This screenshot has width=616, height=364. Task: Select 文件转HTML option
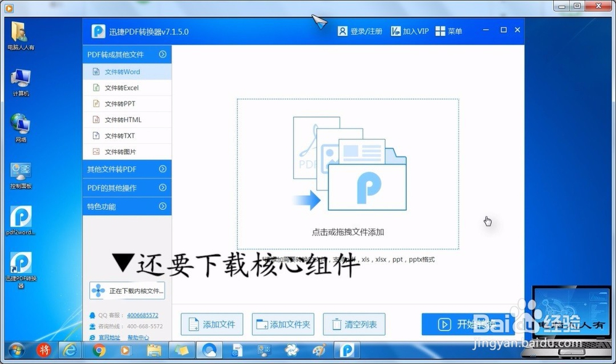pos(127,119)
